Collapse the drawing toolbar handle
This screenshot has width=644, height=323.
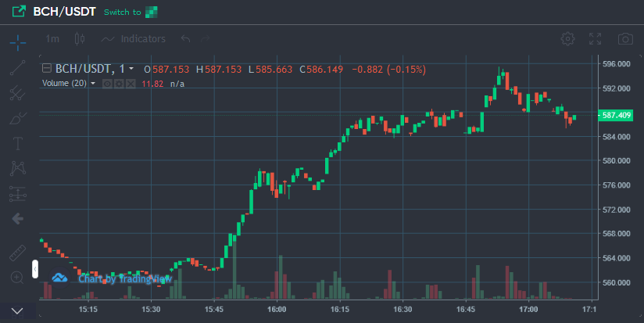click(x=35, y=269)
